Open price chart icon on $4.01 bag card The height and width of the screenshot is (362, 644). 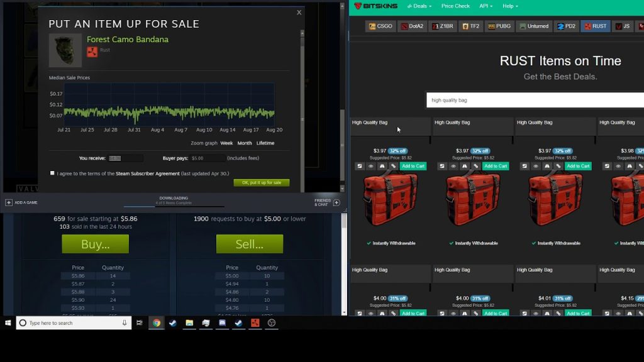click(x=525, y=314)
